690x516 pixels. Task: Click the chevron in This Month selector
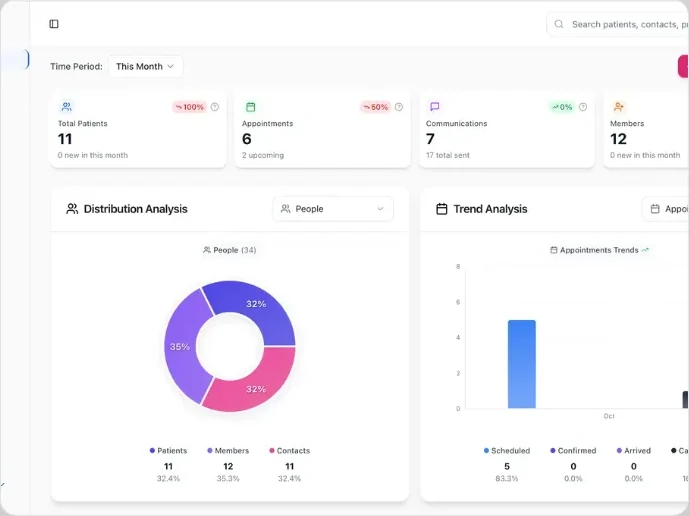tap(171, 66)
